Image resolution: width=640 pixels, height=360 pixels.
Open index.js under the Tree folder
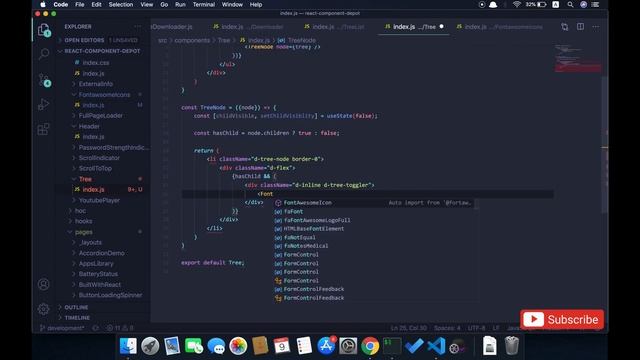[93, 190]
